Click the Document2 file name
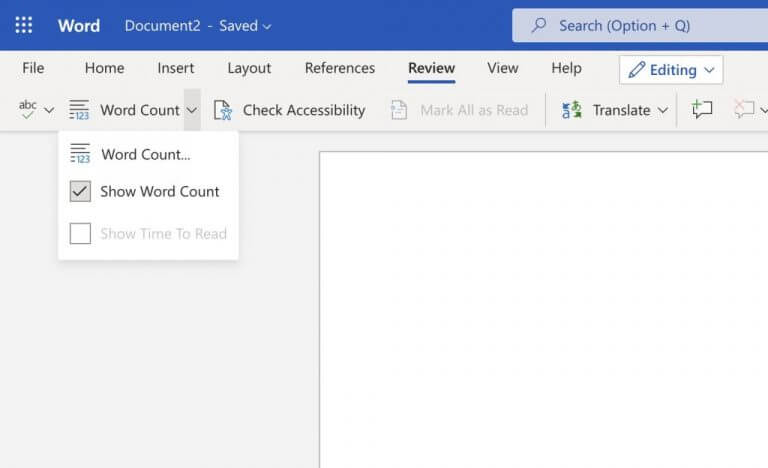Image resolution: width=768 pixels, height=468 pixels. pos(160,26)
